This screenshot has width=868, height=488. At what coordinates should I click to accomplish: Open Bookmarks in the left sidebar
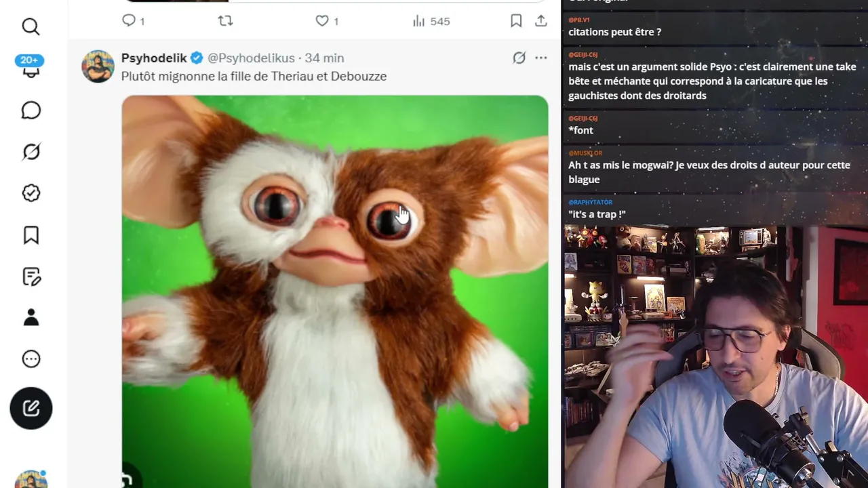tap(31, 235)
